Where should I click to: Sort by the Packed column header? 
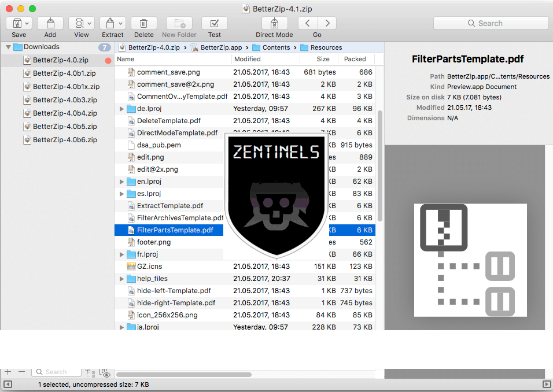click(x=356, y=59)
